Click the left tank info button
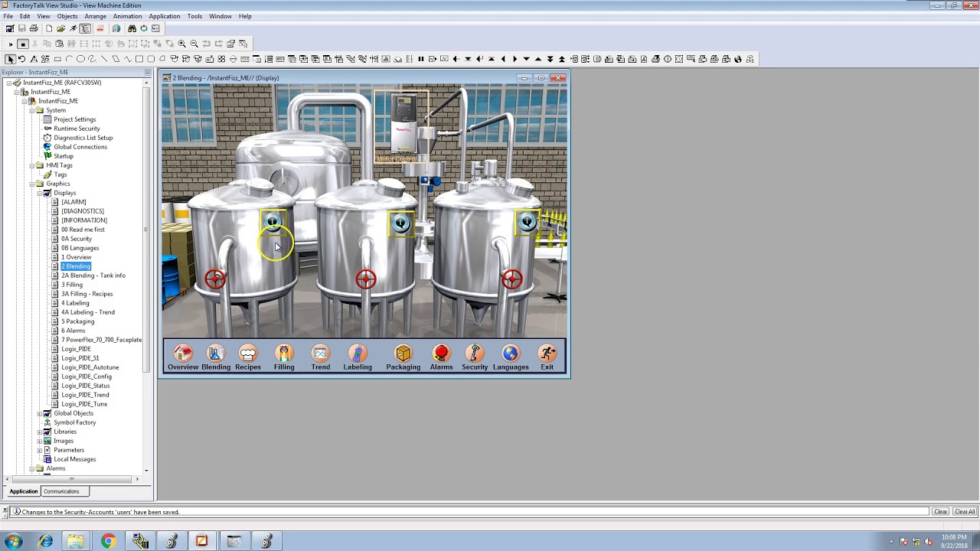Screen dimensions: 980x551 point(273,222)
